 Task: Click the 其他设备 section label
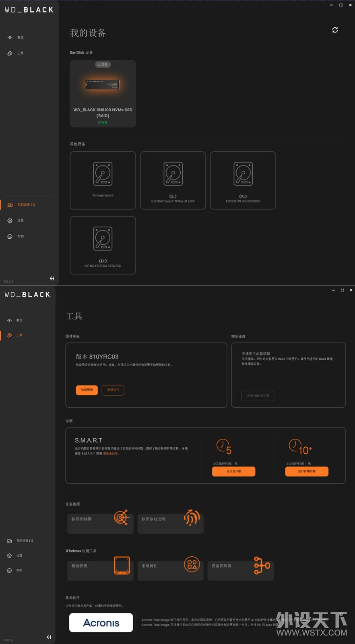click(77, 144)
